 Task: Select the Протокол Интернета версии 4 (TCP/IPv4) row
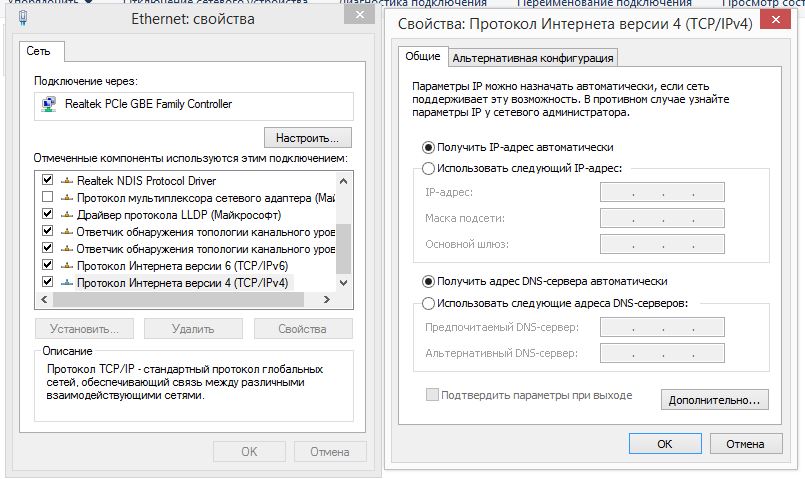click(186, 282)
